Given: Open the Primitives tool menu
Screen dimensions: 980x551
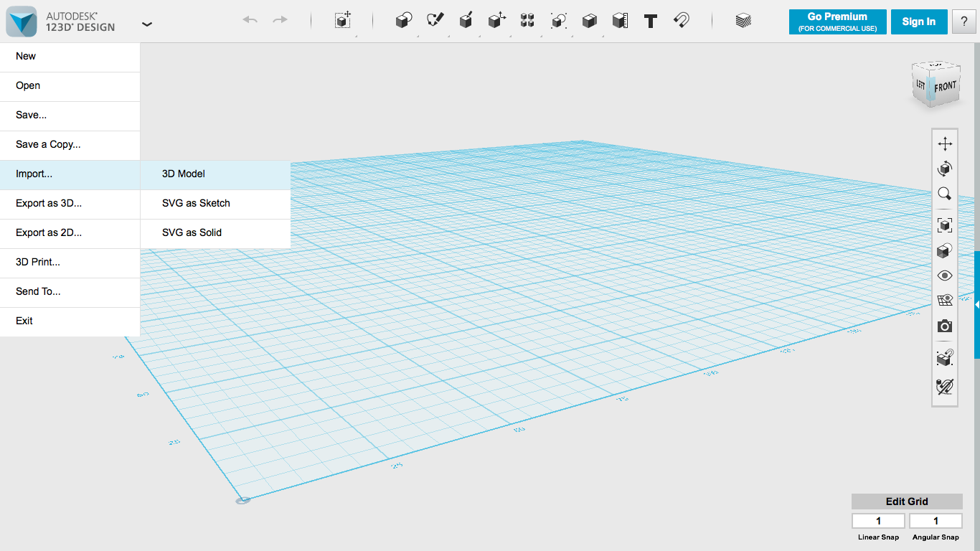Looking at the screenshot, I should (403, 21).
